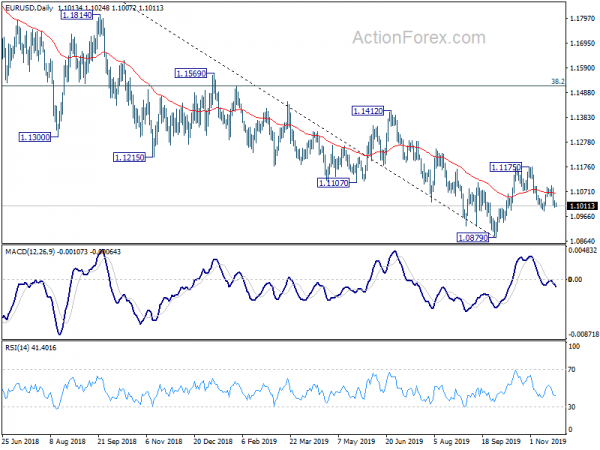Click the 1.14120 peak label
Image resolution: width=600 pixels, height=450 pixels.
coord(368,111)
